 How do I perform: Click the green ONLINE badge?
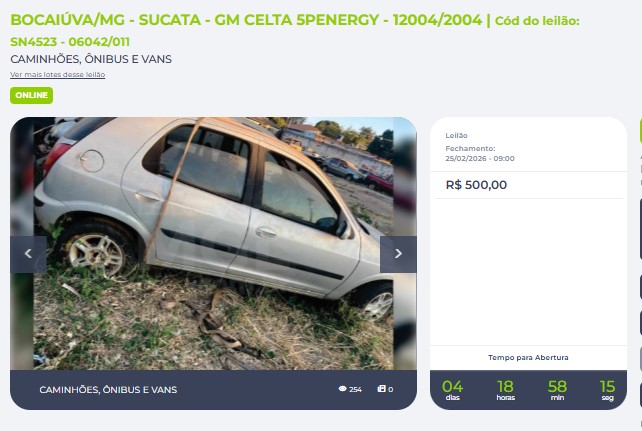click(32, 95)
